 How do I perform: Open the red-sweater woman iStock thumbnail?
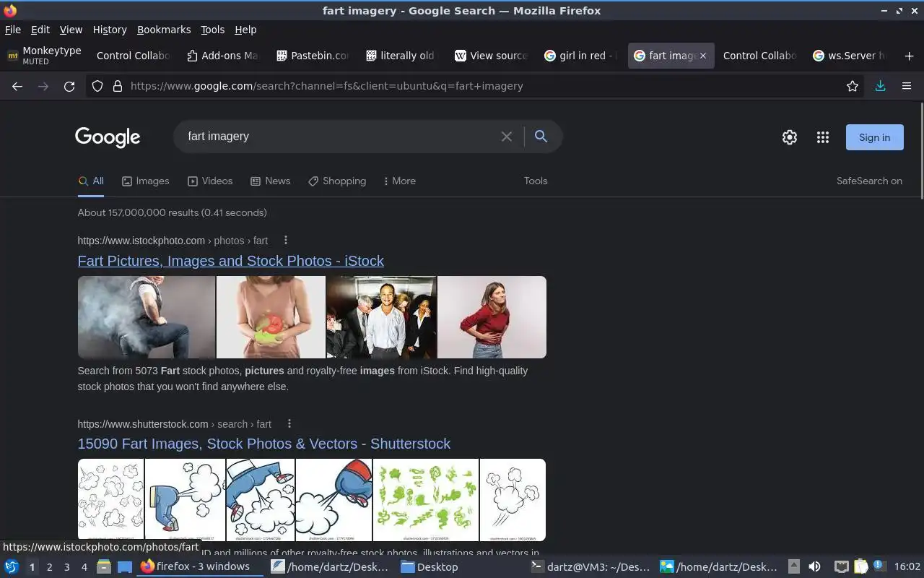(x=492, y=317)
